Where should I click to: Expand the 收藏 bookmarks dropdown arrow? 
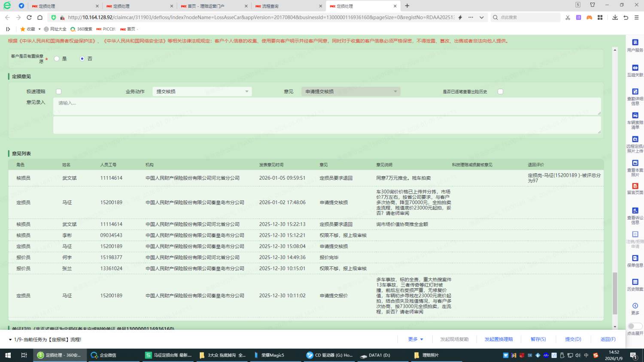click(39, 29)
